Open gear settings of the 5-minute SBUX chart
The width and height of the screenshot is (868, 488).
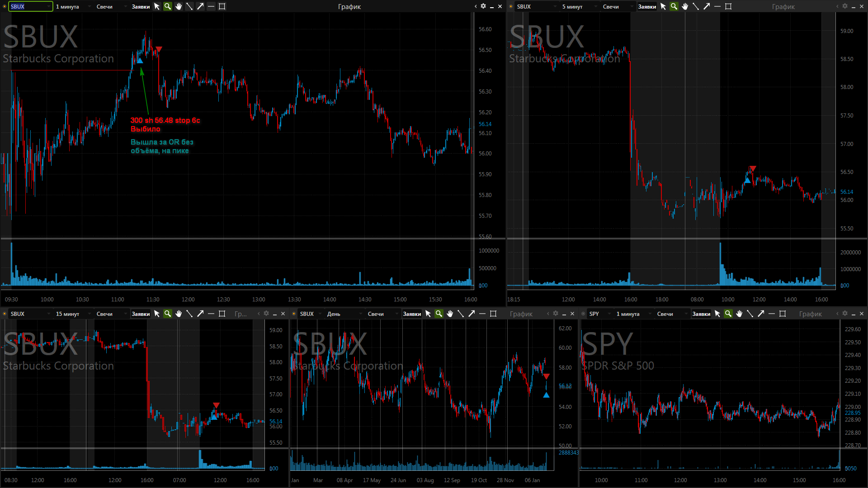point(845,6)
